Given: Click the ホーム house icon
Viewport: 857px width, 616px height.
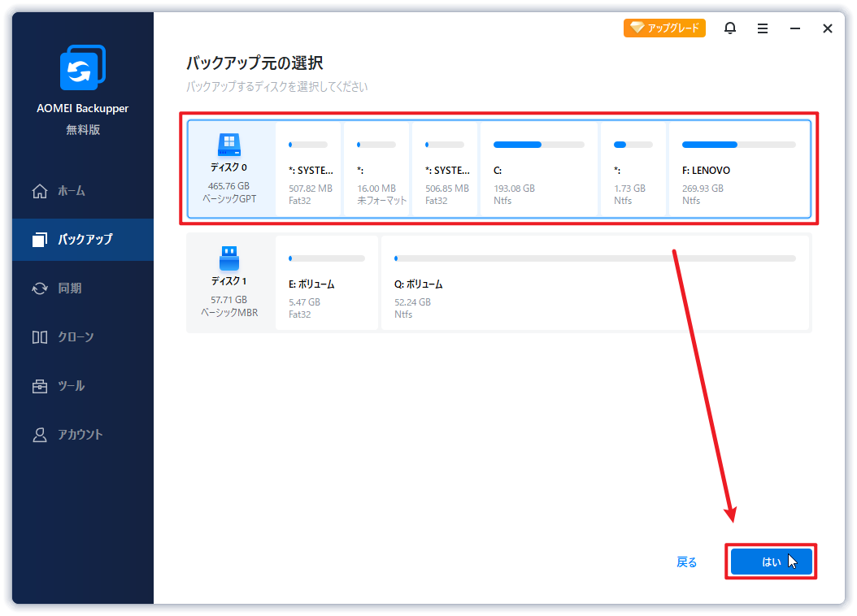Looking at the screenshot, I should 40,191.
